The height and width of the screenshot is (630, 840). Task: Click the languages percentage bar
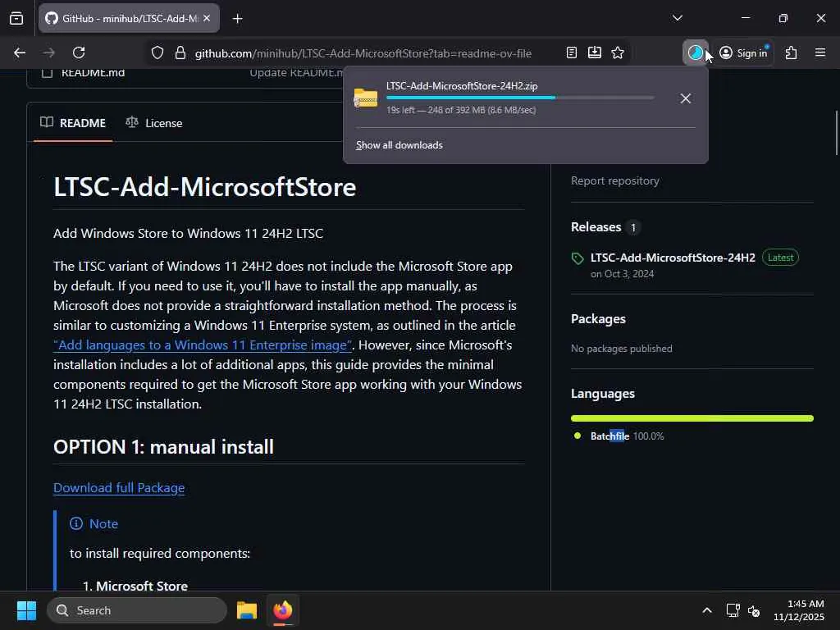click(692, 418)
